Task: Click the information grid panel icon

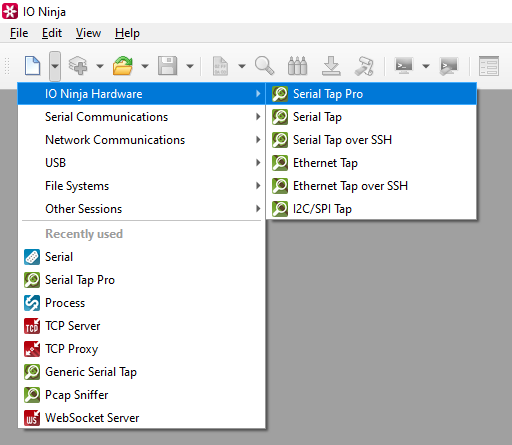Action: point(489,66)
